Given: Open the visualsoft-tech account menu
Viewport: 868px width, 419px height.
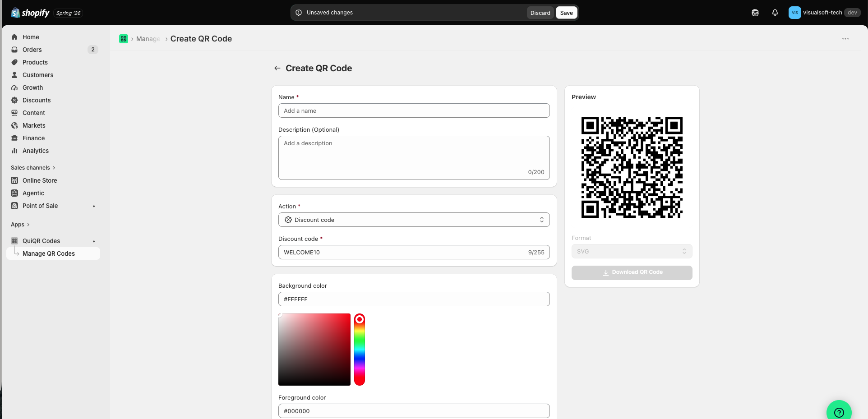Looking at the screenshot, I should point(824,13).
